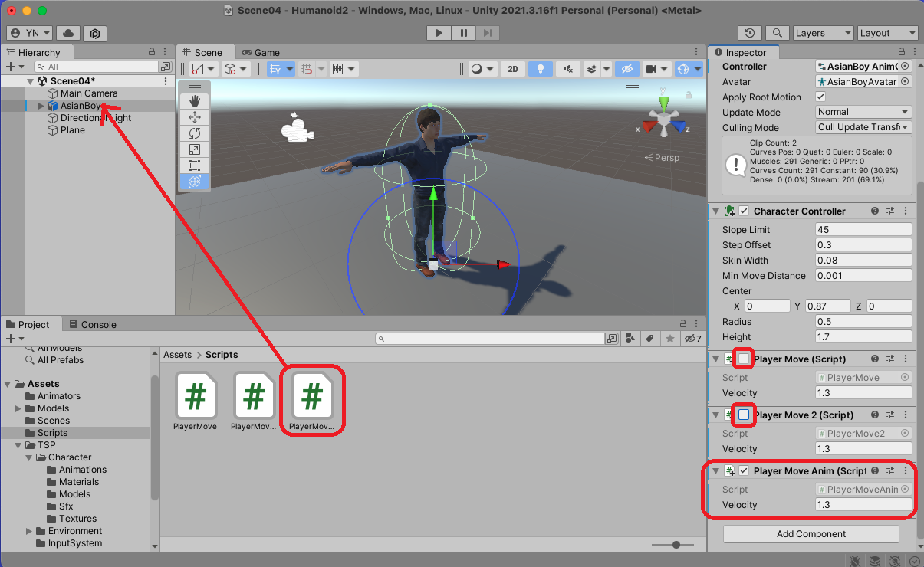This screenshot has height=567, width=924.
Task: Enable the Player Move script checkbox
Action: 744,359
